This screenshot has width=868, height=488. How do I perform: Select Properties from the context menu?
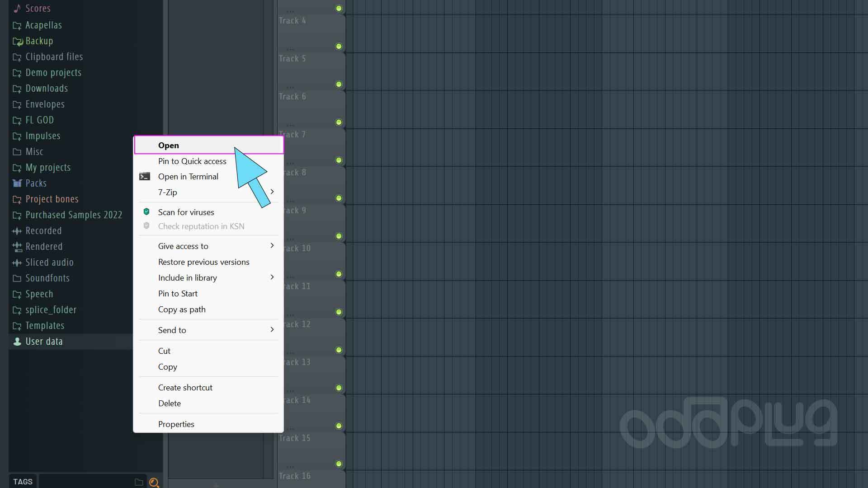pyautogui.click(x=176, y=424)
